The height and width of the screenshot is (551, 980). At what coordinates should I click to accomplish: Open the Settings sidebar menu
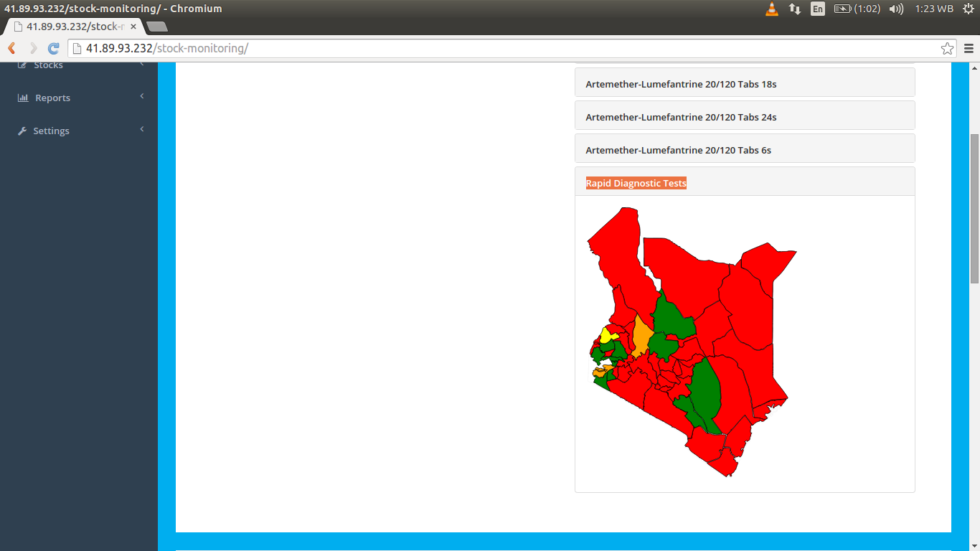(79, 131)
